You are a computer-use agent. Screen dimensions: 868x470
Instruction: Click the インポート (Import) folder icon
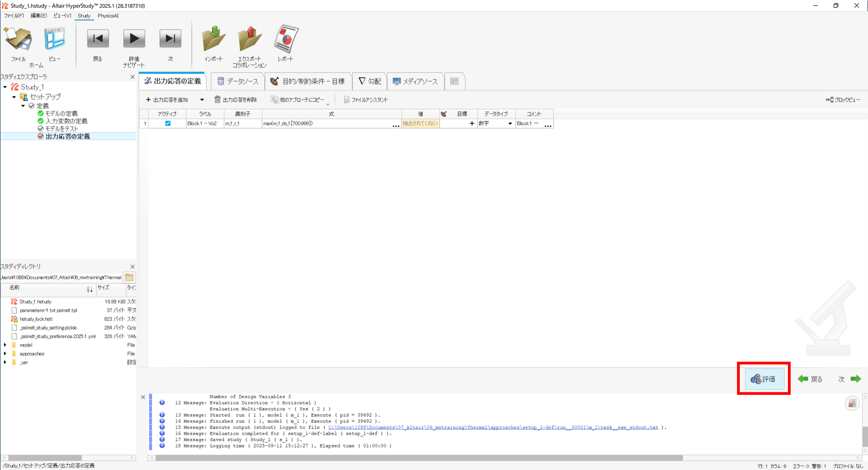(x=213, y=39)
